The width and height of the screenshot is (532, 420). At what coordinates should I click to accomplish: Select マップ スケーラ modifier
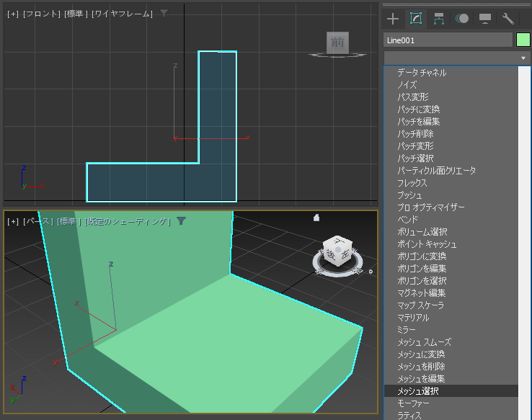pos(451,305)
